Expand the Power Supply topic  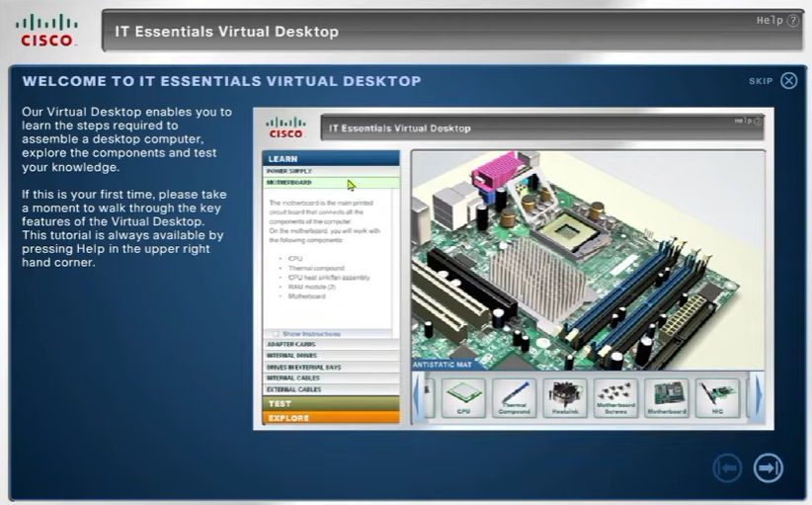click(331, 171)
